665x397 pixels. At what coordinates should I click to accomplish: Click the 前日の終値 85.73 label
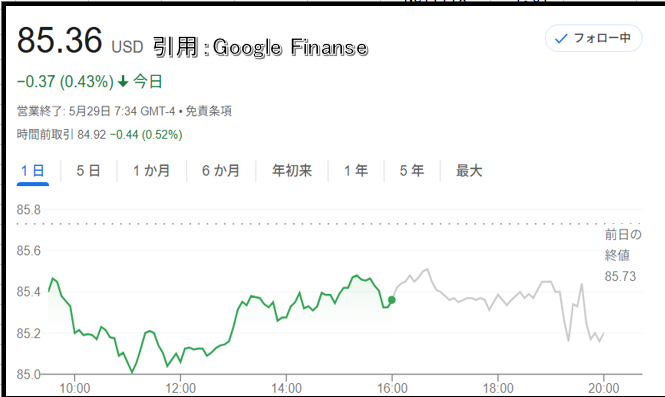[x=623, y=255]
